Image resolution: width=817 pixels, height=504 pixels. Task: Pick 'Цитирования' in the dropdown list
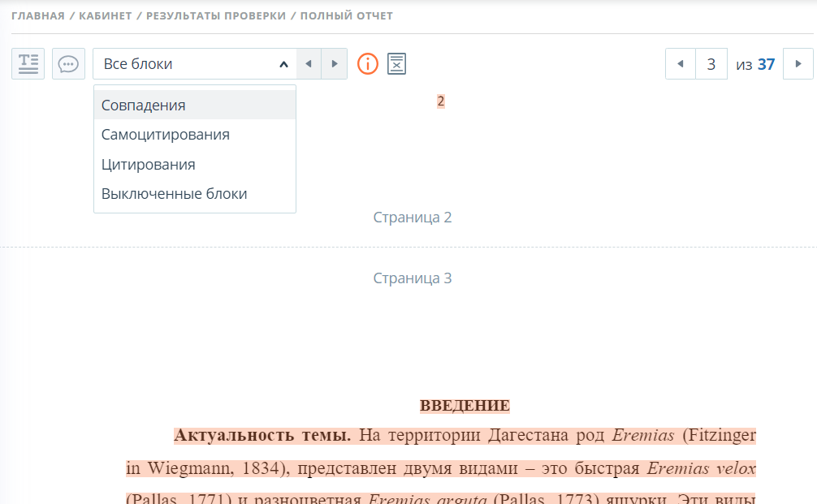pos(149,165)
